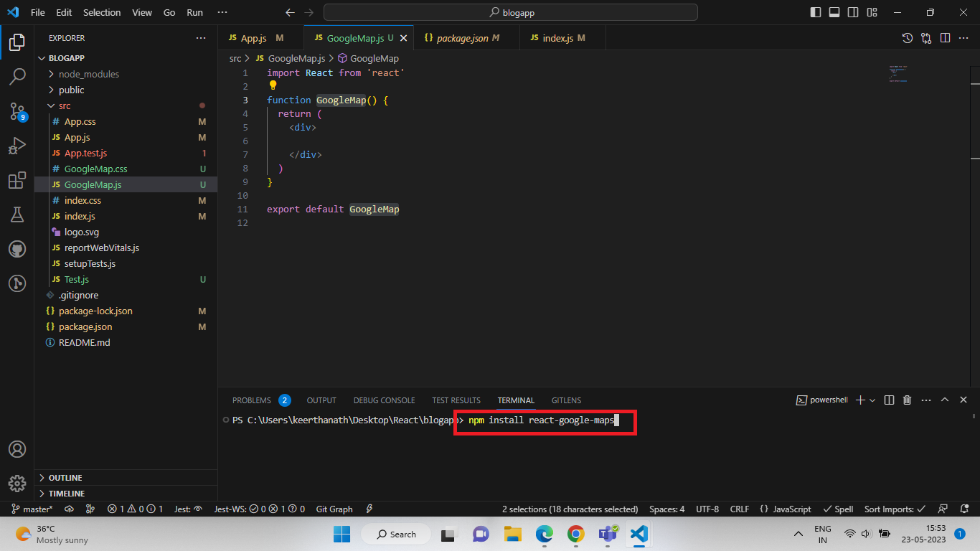This screenshot has height=551, width=980.
Task: Kill terminal using the trash icon
Action: (x=907, y=400)
